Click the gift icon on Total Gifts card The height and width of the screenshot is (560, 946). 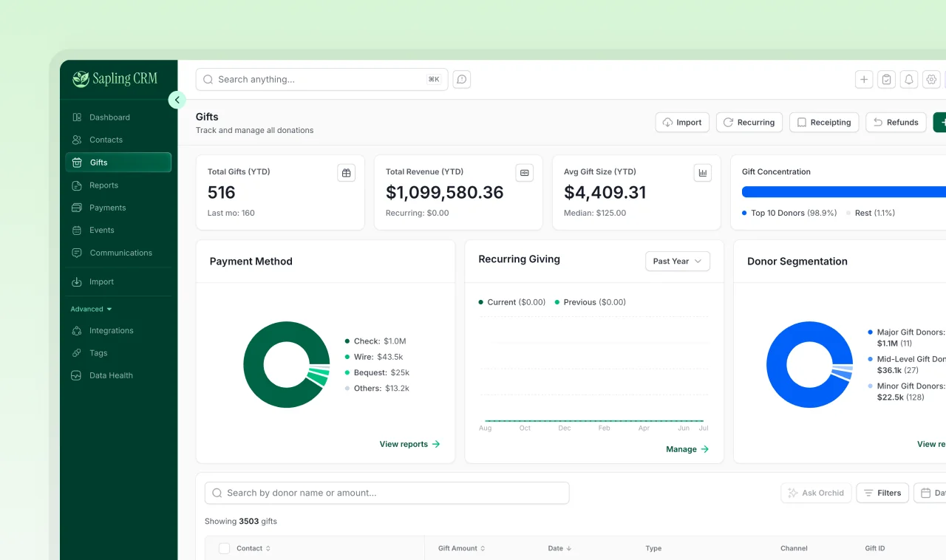point(346,173)
